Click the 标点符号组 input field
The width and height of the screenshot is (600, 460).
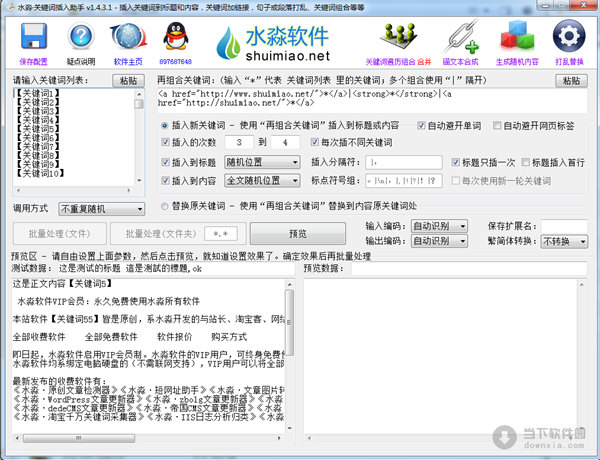(404, 181)
